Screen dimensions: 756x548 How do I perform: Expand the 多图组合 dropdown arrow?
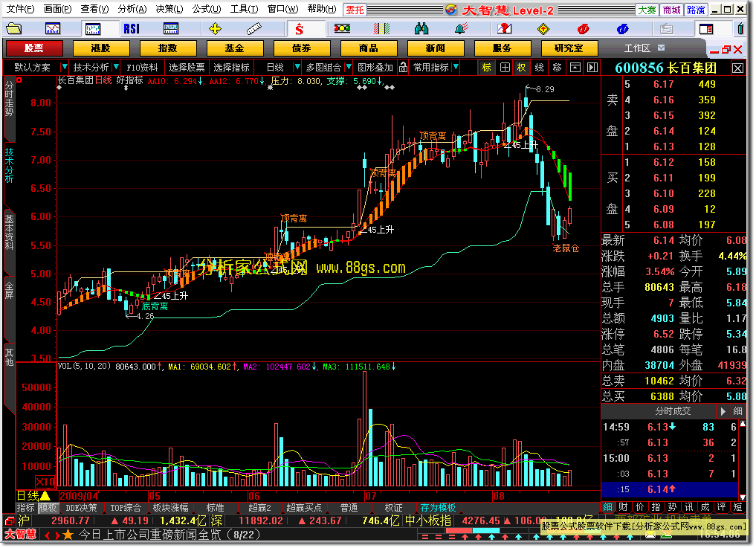349,67
